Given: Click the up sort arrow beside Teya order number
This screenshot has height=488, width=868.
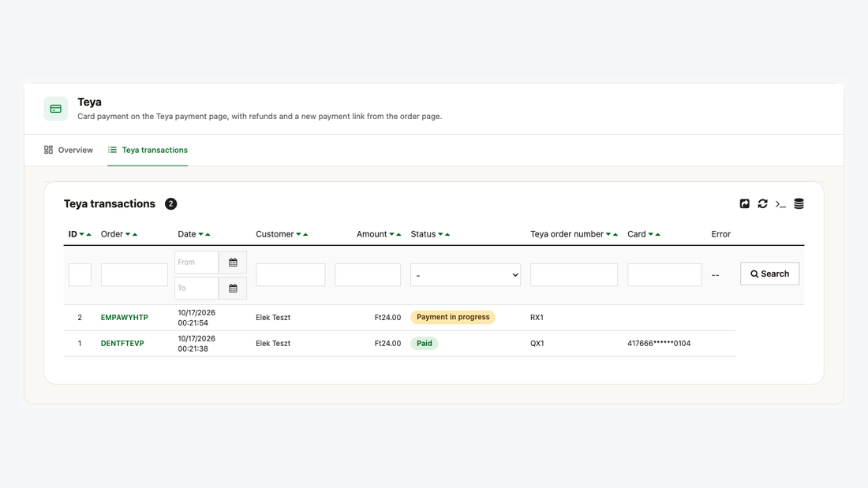Looking at the screenshot, I should 615,234.
